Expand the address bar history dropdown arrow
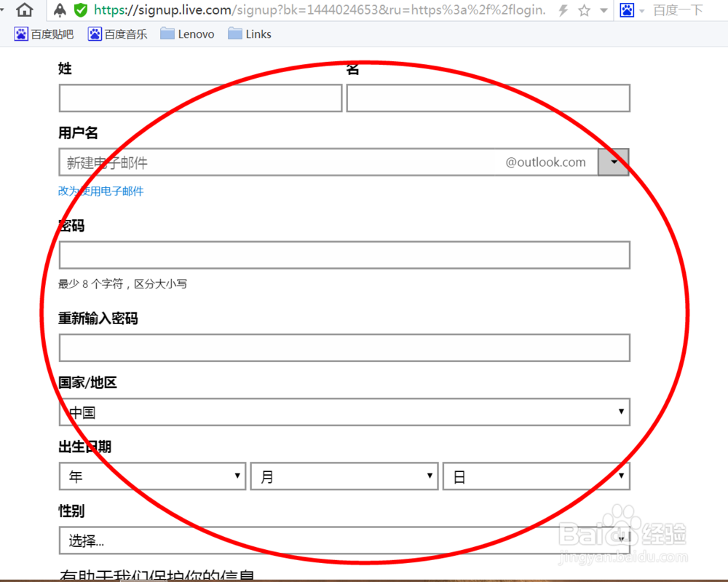Screen dimensions: 728x582 (x=604, y=10)
